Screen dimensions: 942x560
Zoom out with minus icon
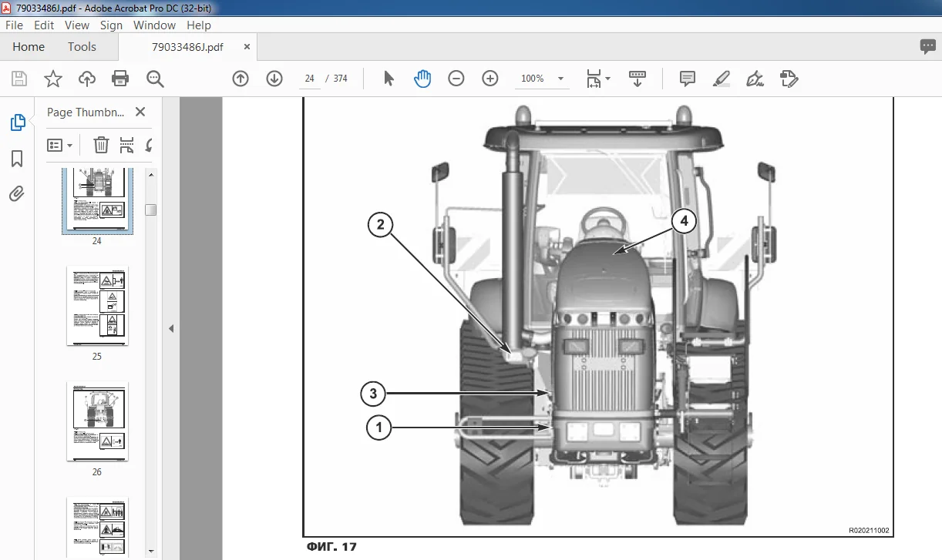[x=456, y=79]
